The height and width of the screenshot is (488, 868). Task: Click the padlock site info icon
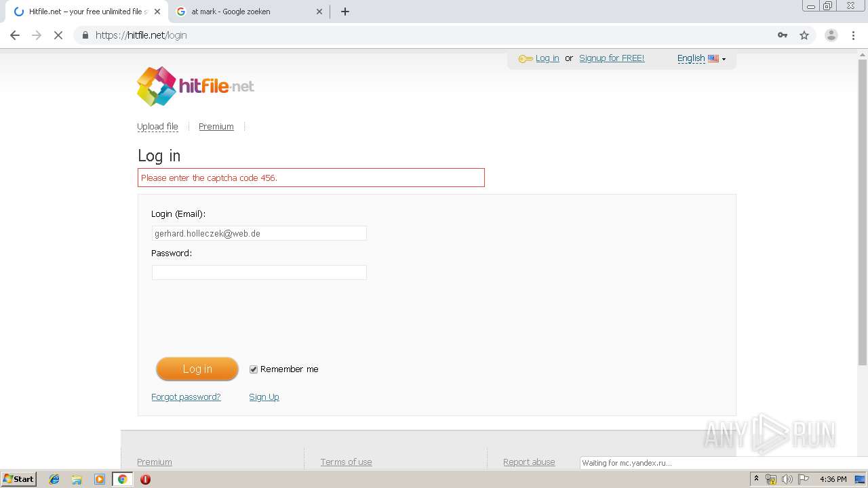pyautogui.click(x=85, y=35)
